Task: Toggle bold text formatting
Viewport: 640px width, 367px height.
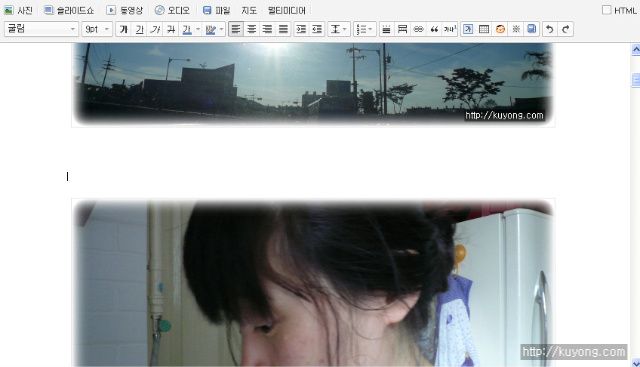Action: [123, 29]
